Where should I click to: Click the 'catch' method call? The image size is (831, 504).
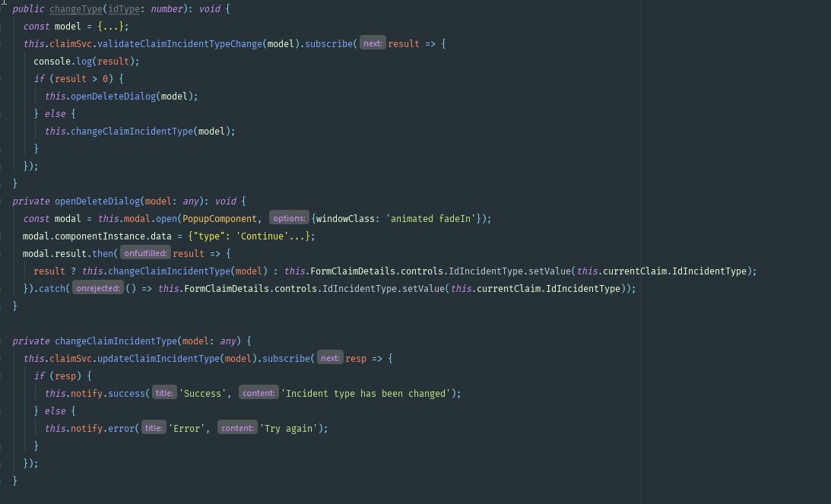[52, 289]
